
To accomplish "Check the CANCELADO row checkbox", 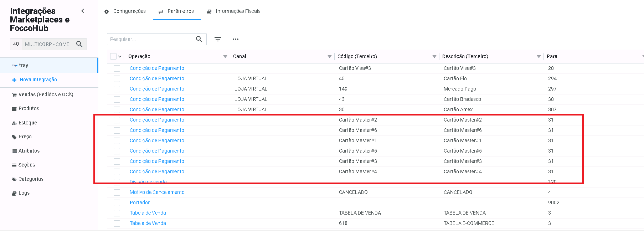I will coord(117,192).
